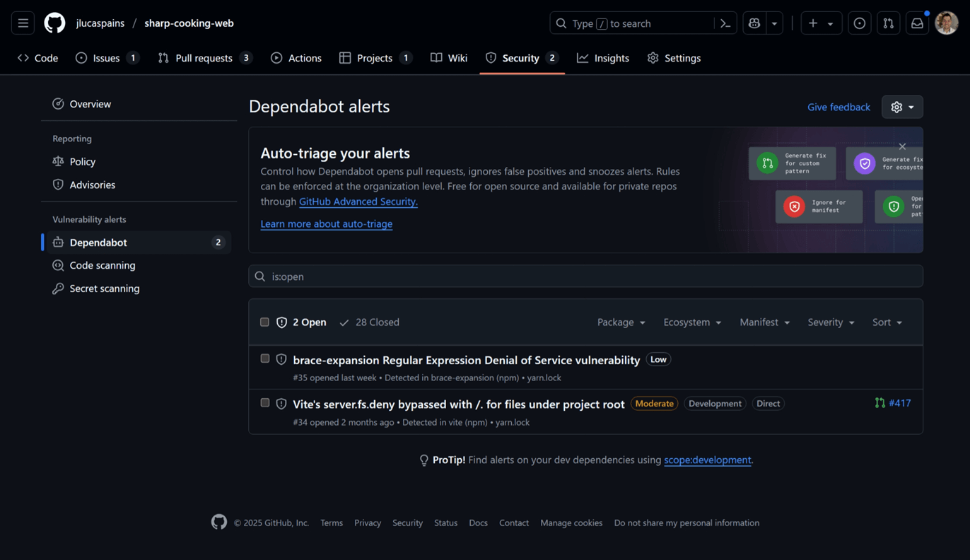This screenshot has width=970, height=560.
Task: Open the create new plus menu
Action: click(x=821, y=23)
